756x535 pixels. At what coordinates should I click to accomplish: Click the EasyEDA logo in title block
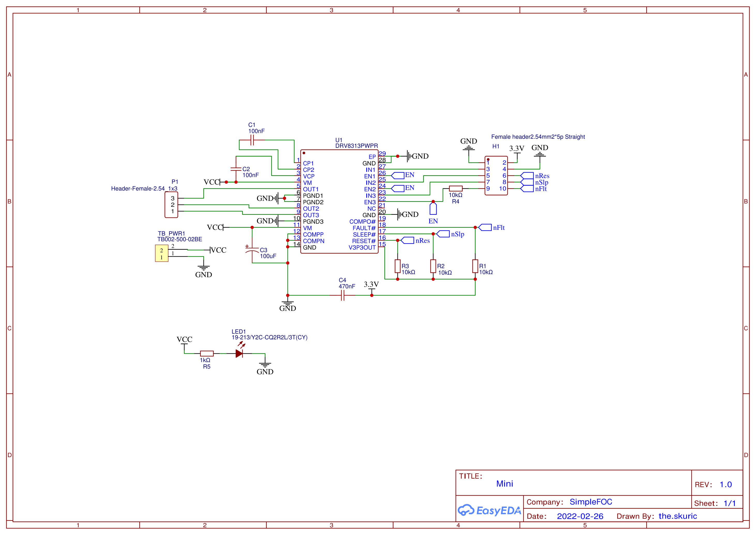(x=489, y=510)
